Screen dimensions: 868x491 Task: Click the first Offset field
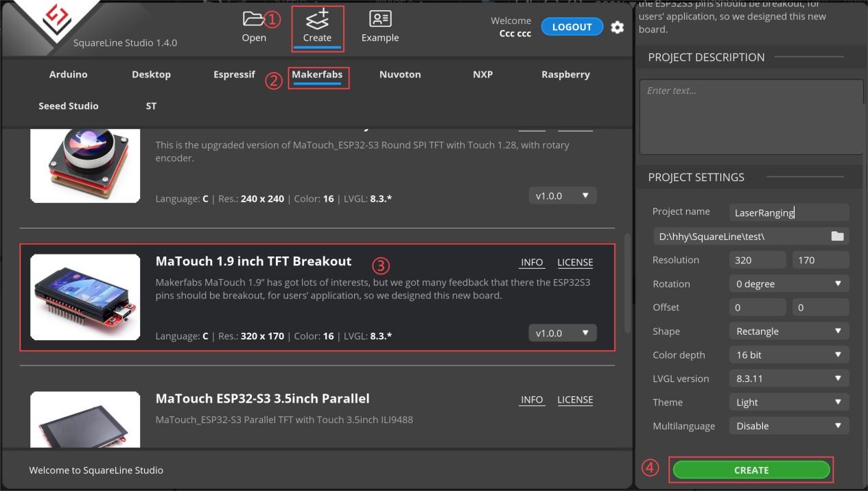(758, 307)
